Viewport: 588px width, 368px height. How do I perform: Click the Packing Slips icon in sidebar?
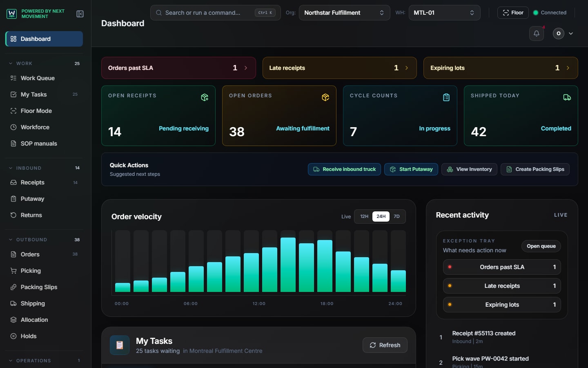(x=13, y=287)
